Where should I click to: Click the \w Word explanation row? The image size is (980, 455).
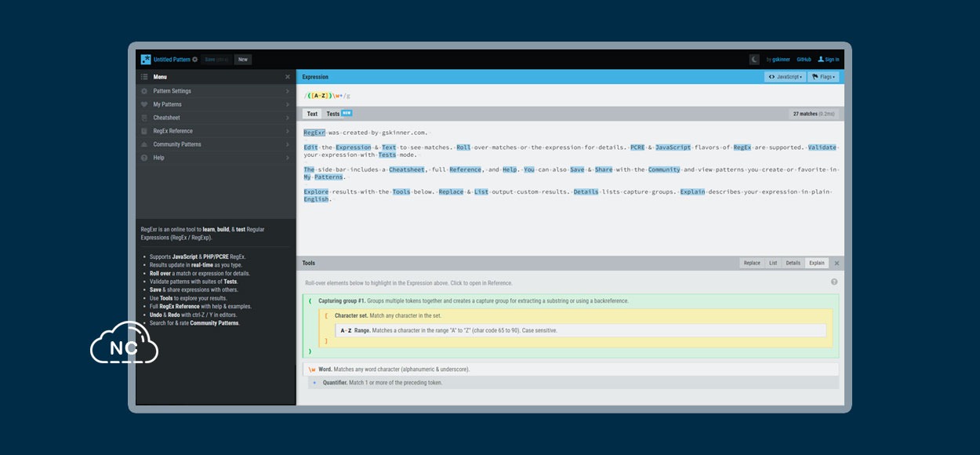pyautogui.click(x=571, y=369)
